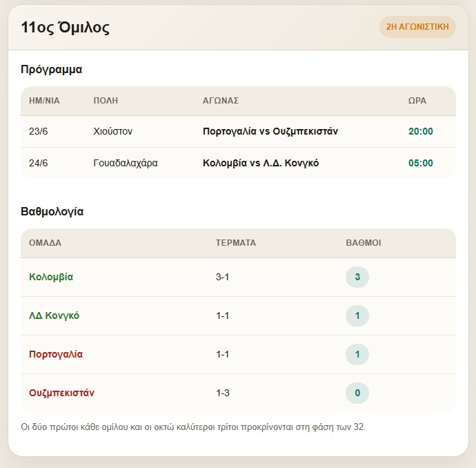This screenshot has width=476, height=468.
Task: Open match 'Κολομβία vs Λ.Δ. Κονγκό'
Action: pos(261,163)
